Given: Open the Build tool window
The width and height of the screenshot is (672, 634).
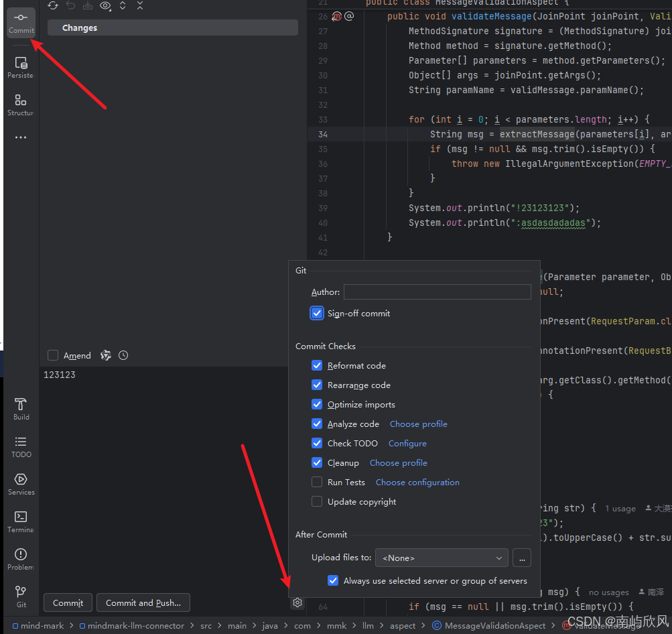Looking at the screenshot, I should click(21, 409).
